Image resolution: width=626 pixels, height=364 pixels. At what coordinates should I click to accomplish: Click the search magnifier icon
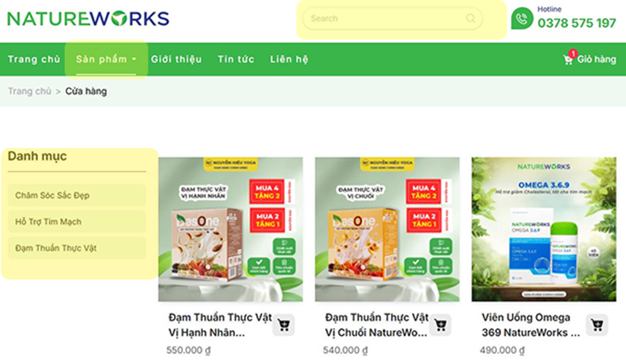click(471, 19)
